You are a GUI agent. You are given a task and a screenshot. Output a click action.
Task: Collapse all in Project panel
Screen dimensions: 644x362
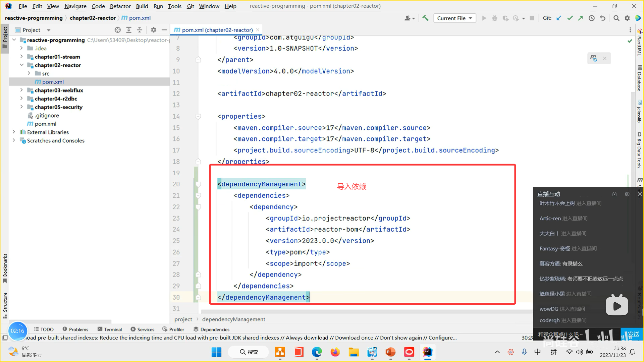(140, 30)
